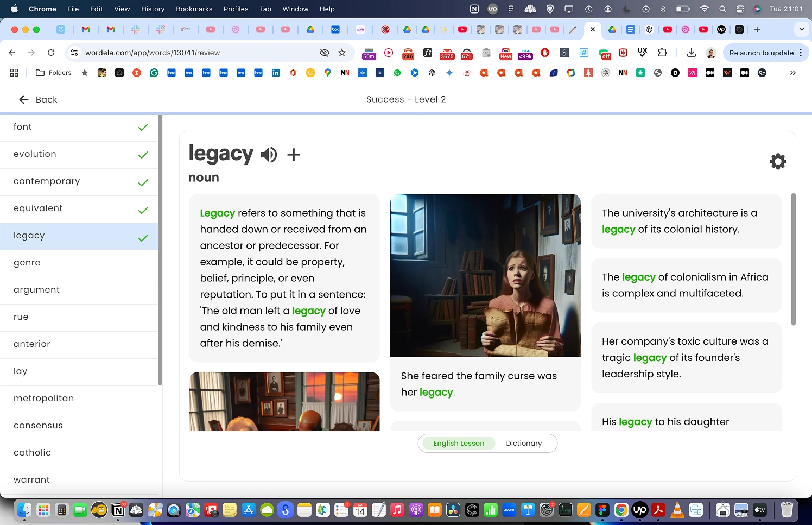
Task: Click the checkmark beside 'contemporary'
Action: (143, 182)
